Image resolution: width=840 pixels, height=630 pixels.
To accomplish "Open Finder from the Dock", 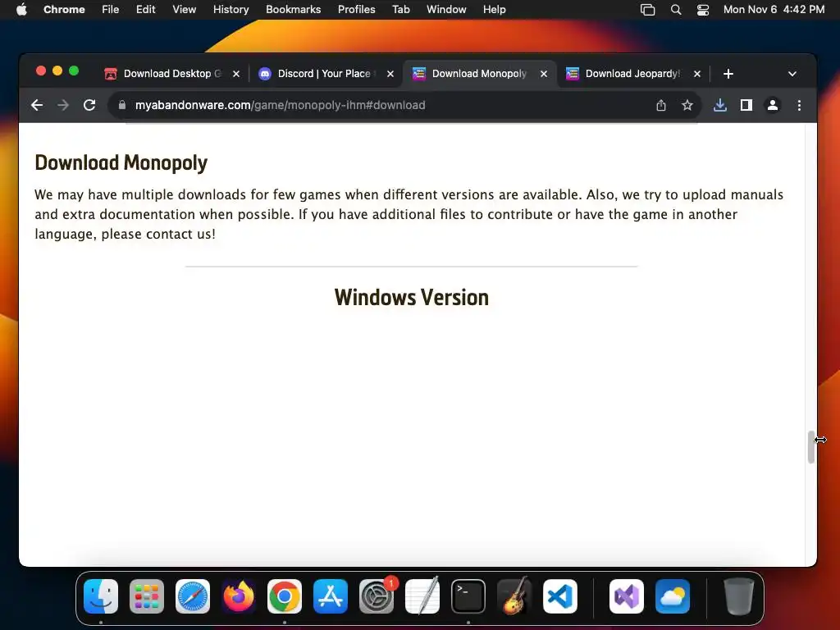I will point(101,596).
